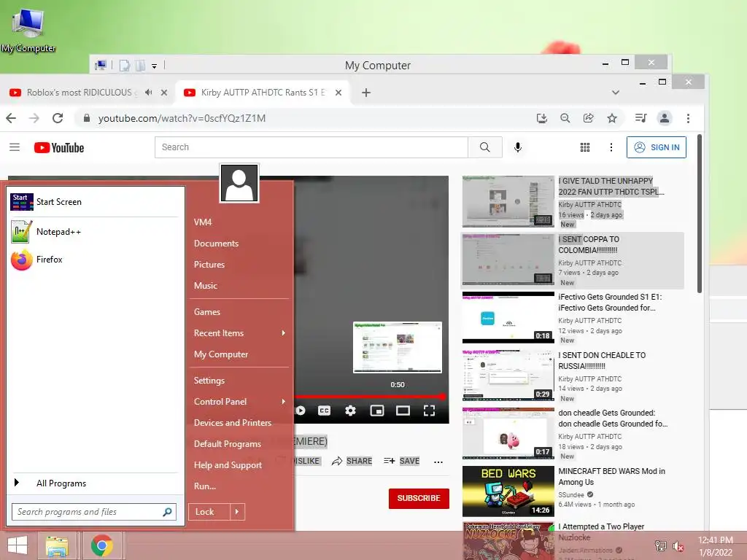Image resolution: width=747 pixels, height=560 pixels.
Task: Open Chrome zoom indicator
Action: click(565, 118)
